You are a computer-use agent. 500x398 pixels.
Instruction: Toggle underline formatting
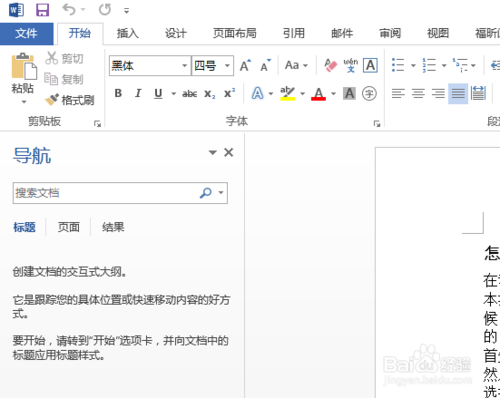[x=158, y=94]
